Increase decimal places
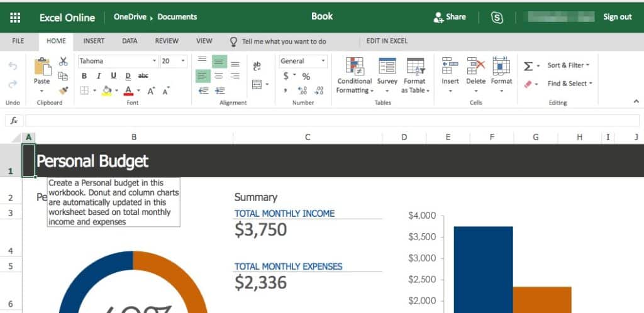644x313 pixels. (x=303, y=91)
